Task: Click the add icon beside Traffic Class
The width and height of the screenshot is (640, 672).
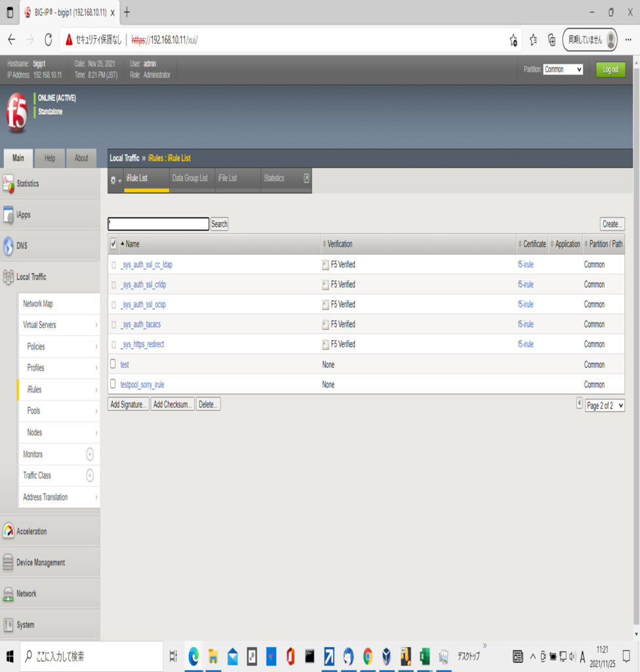Action: pos(90,475)
